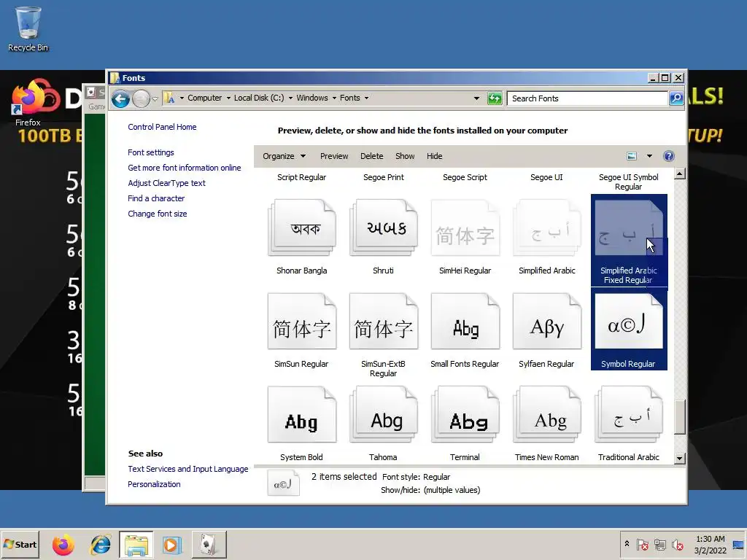Click Preview in the toolbar

(334, 156)
